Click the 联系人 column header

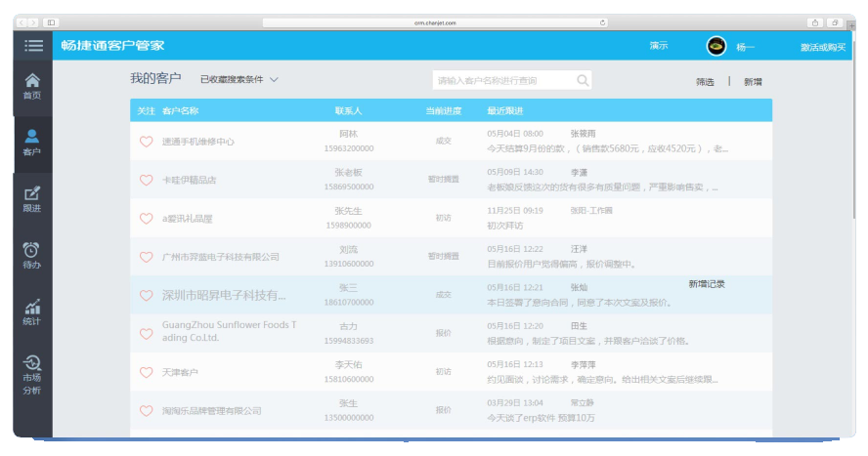348,110
